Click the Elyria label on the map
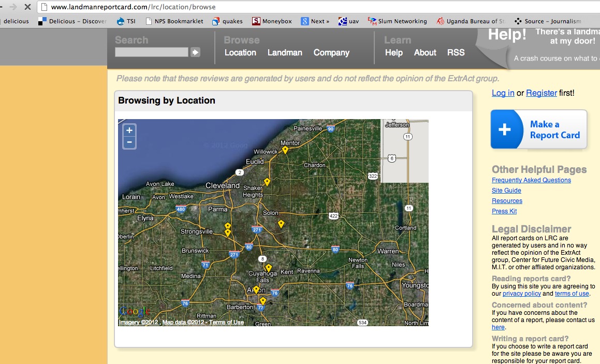Screen dimensions: 600x364 [x=145, y=218]
